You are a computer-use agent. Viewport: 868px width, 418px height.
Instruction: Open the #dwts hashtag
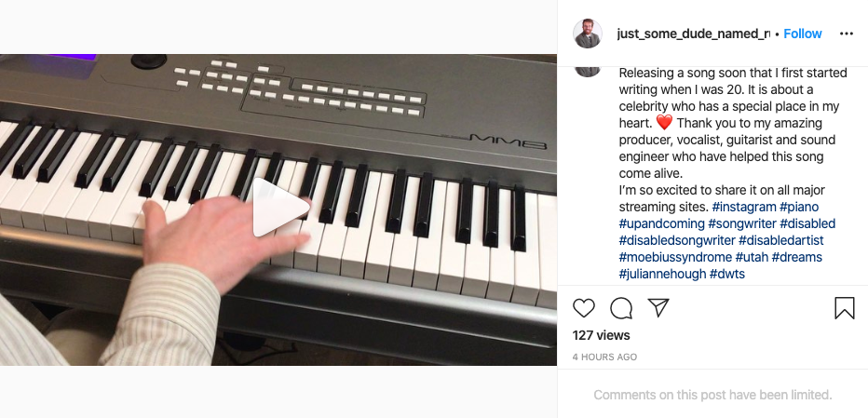click(727, 274)
